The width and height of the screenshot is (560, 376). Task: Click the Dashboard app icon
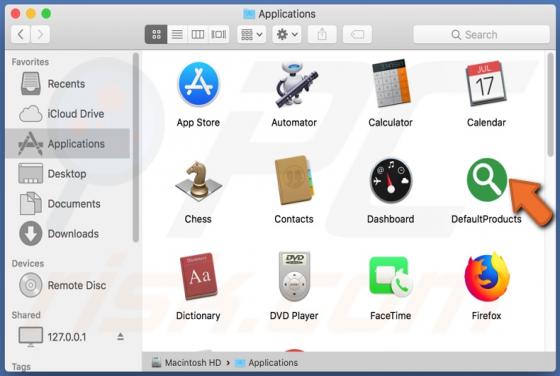[390, 181]
